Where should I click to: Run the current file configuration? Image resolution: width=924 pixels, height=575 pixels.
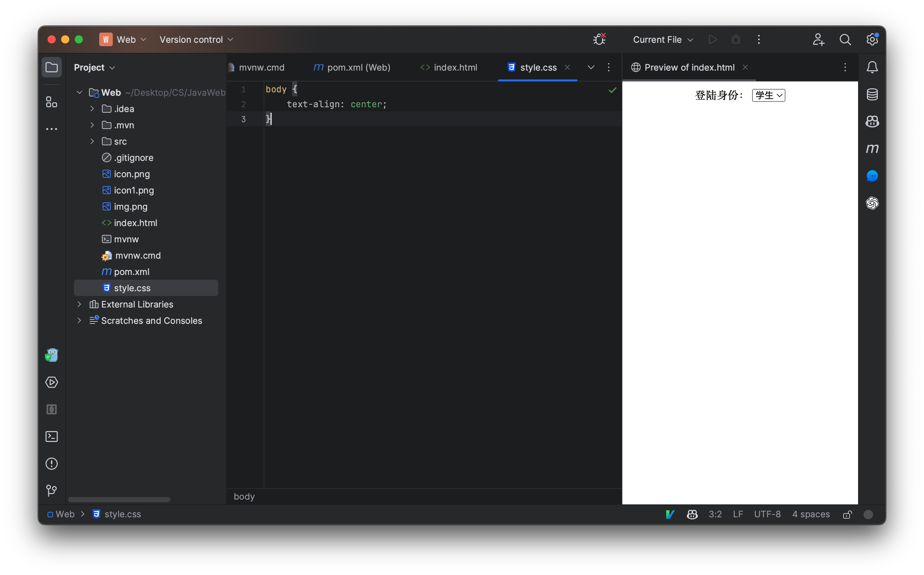(712, 39)
